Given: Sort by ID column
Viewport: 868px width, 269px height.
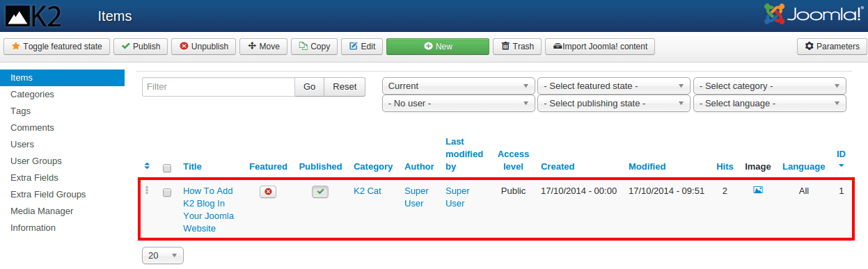Looking at the screenshot, I should click(x=841, y=154).
